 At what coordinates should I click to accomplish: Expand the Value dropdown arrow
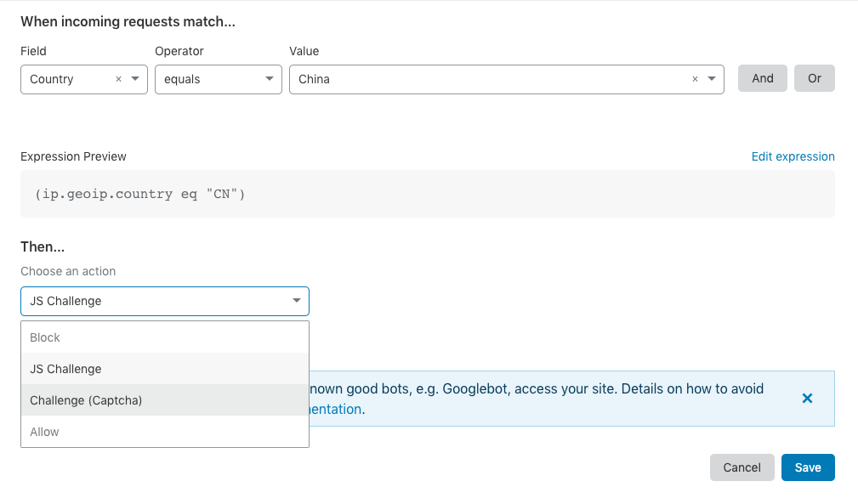click(x=712, y=79)
